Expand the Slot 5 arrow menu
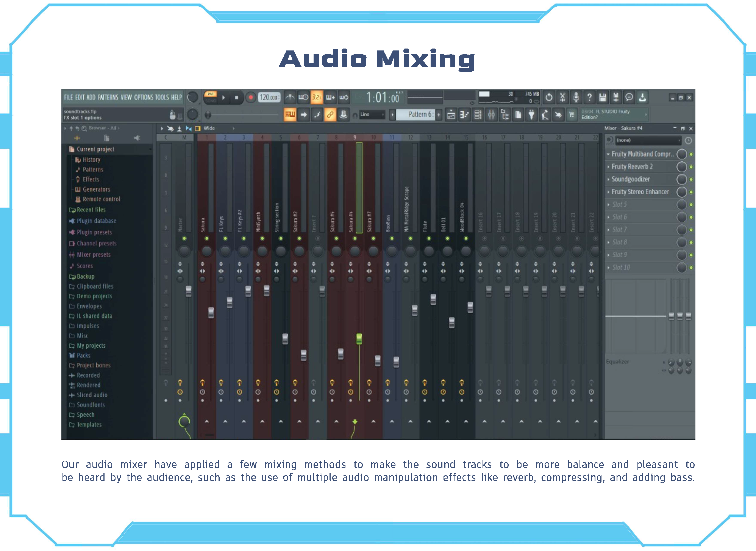The width and height of the screenshot is (756, 551). (x=608, y=205)
